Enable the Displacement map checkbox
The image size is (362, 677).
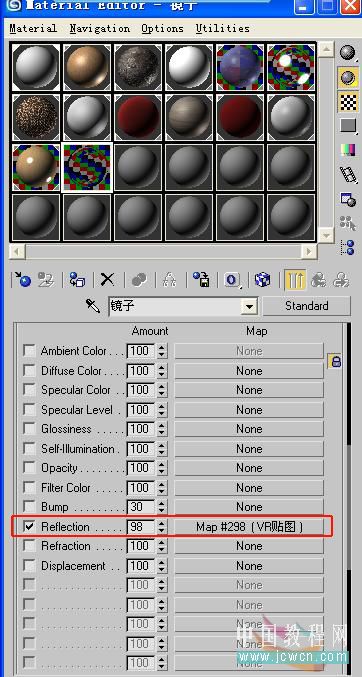coord(29,566)
